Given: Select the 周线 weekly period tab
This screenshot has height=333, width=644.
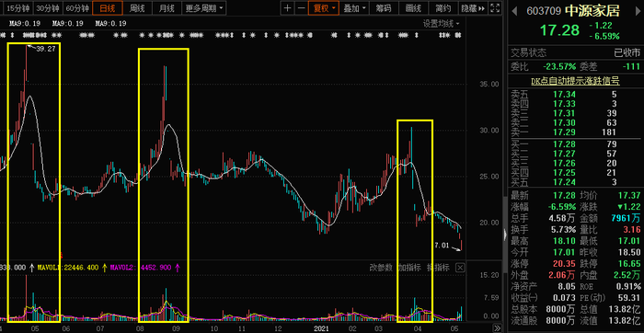Looking at the screenshot, I should pos(137,7).
